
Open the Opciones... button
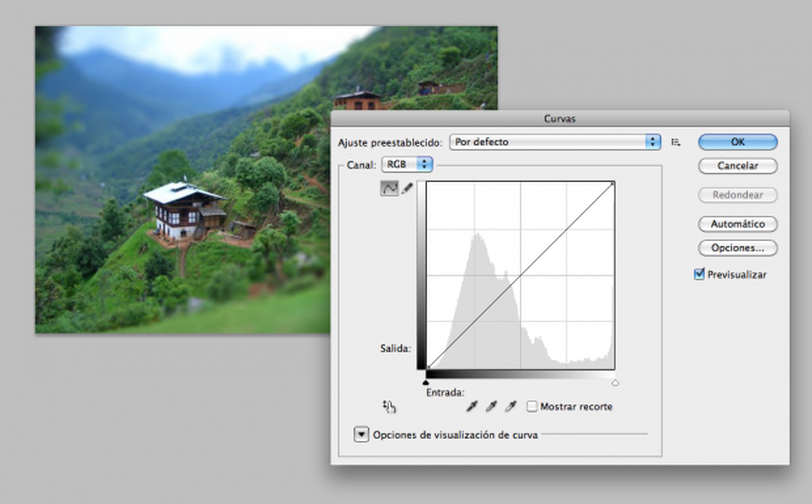click(x=738, y=248)
